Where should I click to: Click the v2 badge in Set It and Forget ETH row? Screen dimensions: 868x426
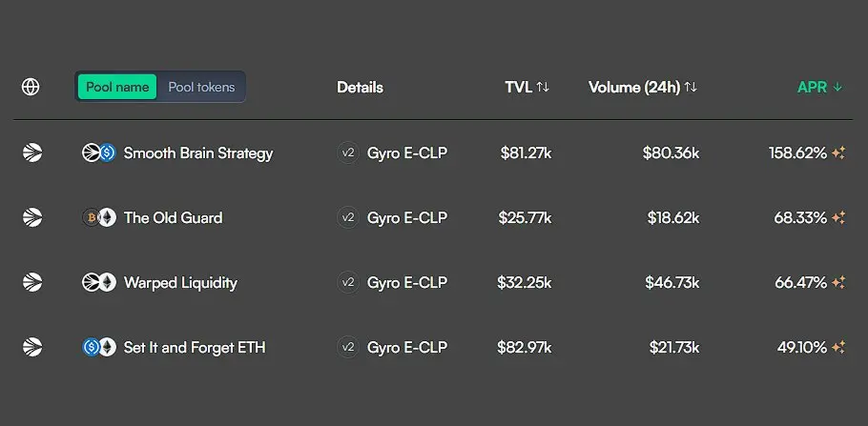click(348, 347)
